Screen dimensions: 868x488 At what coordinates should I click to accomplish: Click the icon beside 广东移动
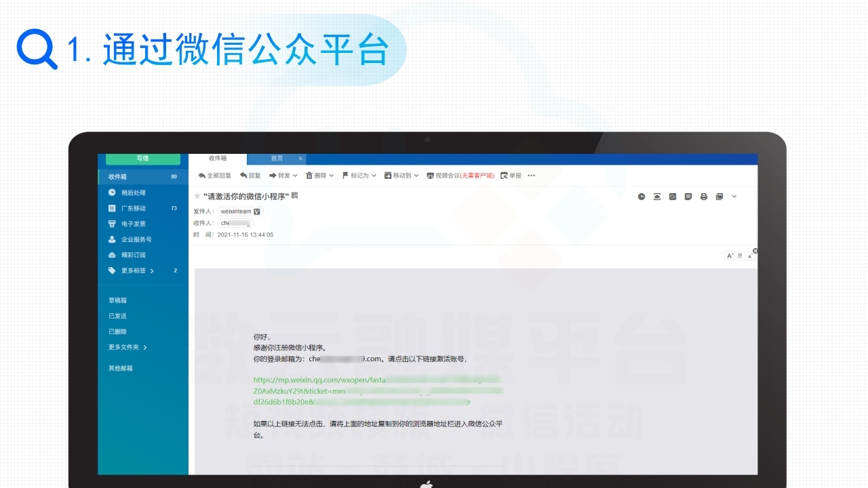(112, 208)
